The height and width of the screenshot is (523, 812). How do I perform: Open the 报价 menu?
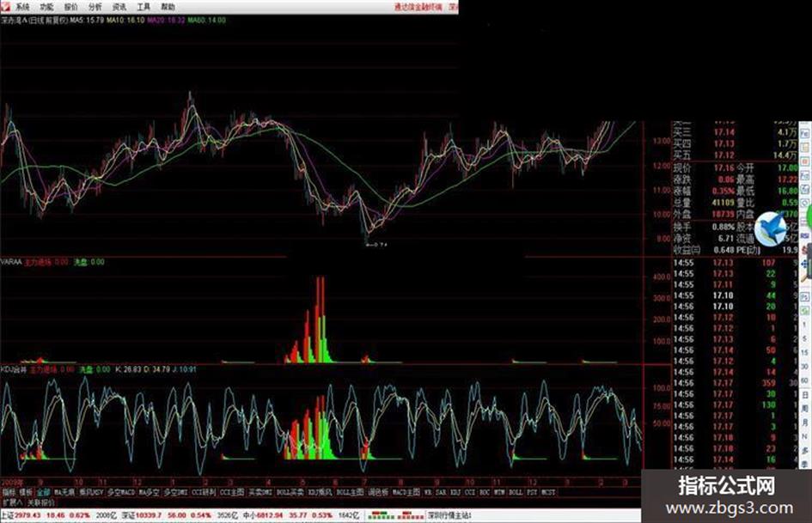pyautogui.click(x=71, y=7)
